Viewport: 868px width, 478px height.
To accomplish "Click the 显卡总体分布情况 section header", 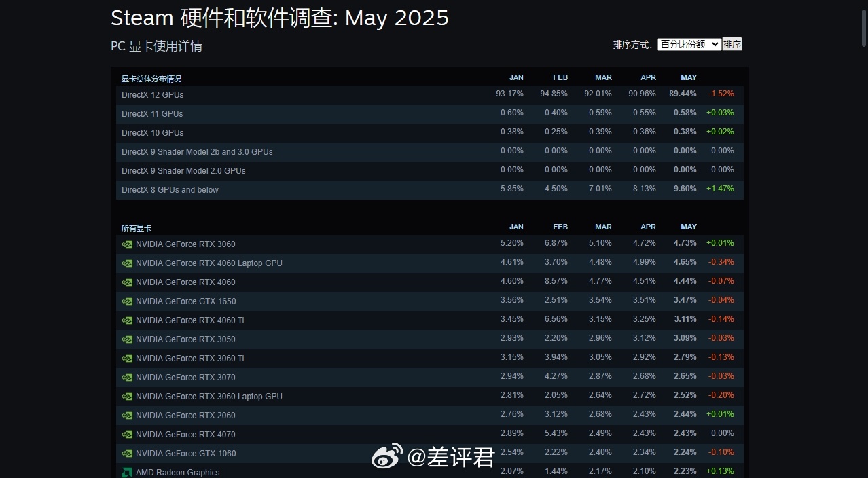I will click(151, 79).
